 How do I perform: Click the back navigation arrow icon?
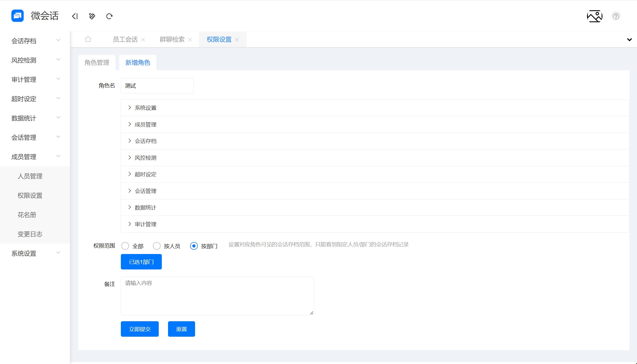tap(75, 16)
